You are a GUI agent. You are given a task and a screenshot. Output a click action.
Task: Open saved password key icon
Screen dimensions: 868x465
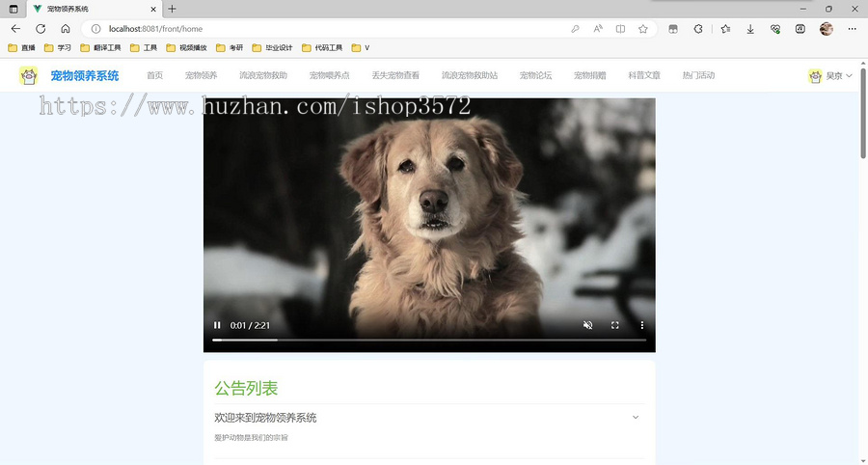[x=575, y=29]
